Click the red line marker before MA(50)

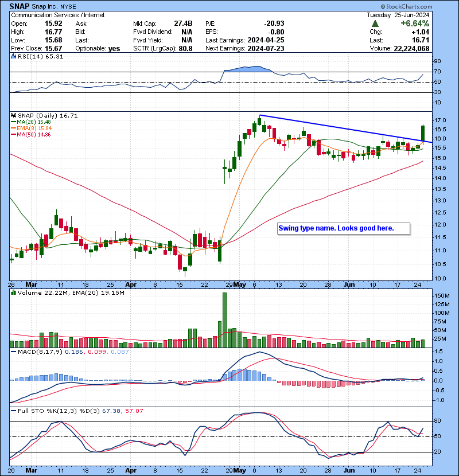pos(13,135)
